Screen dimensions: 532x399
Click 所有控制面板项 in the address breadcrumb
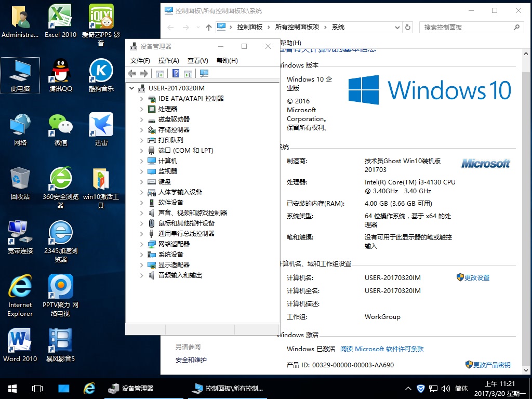click(297, 27)
